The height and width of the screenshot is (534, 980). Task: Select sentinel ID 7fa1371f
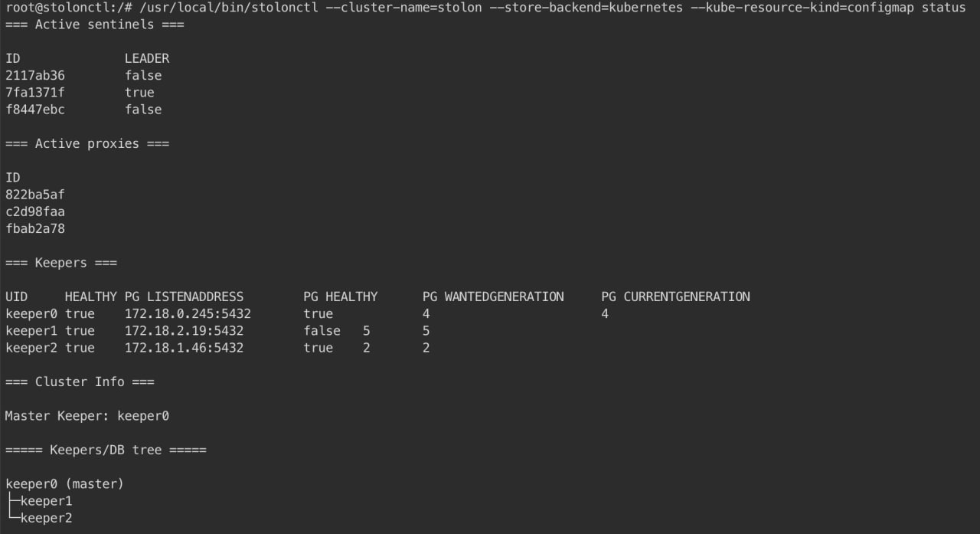pyautogui.click(x=35, y=93)
